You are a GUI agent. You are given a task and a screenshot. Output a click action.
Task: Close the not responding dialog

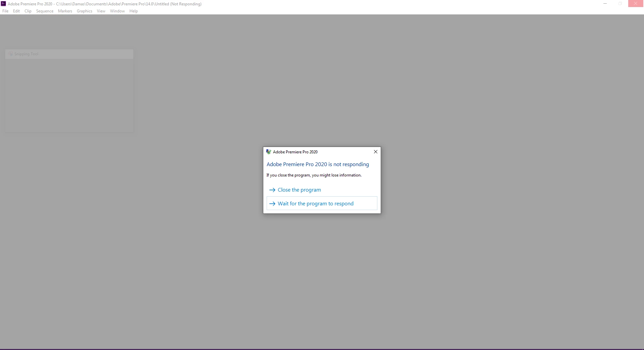(376, 152)
